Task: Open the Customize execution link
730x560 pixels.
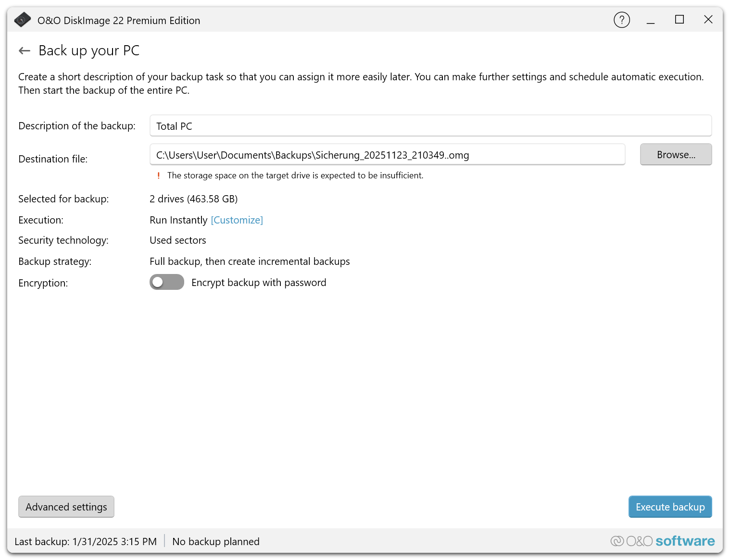Action: pyautogui.click(x=237, y=220)
